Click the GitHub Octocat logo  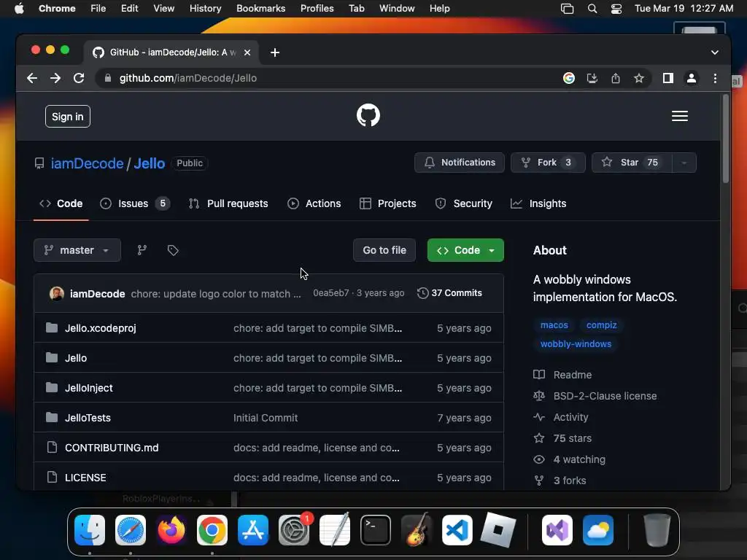pyautogui.click(x=368, y=115)
